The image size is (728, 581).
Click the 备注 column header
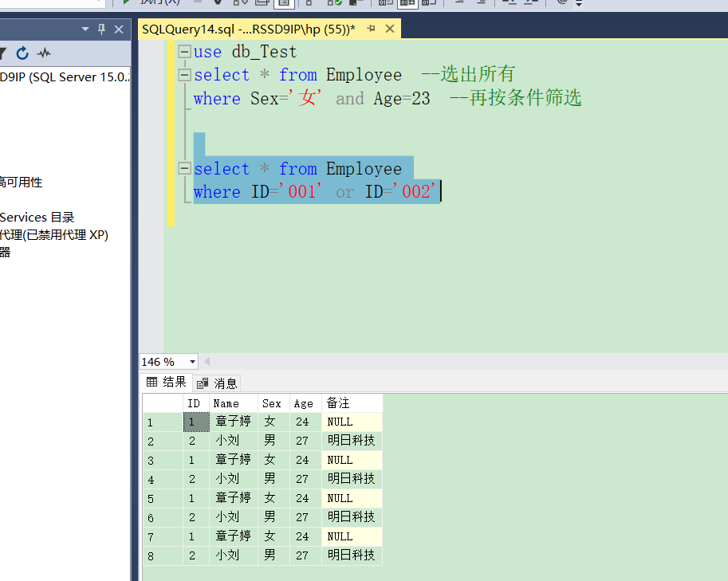(352, 403)
